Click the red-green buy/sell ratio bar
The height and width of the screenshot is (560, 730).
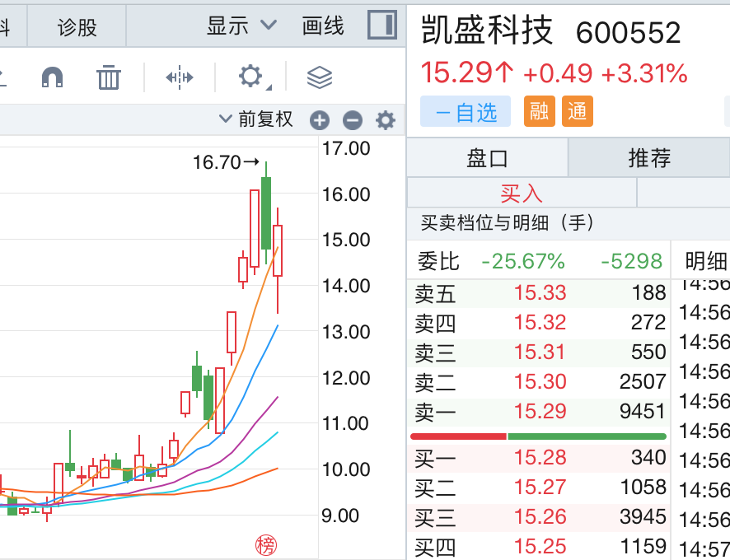[538, 436]
